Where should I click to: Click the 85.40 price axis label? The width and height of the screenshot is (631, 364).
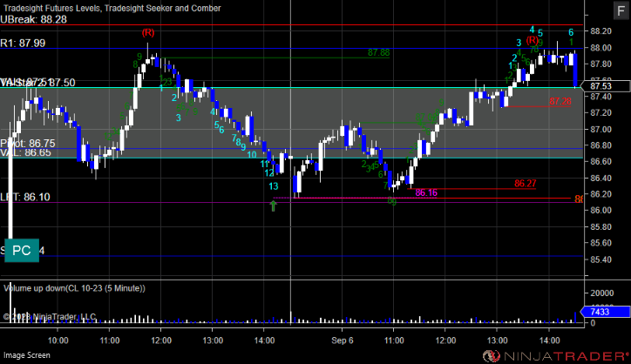pyautogui.click(x=600, y=260)
